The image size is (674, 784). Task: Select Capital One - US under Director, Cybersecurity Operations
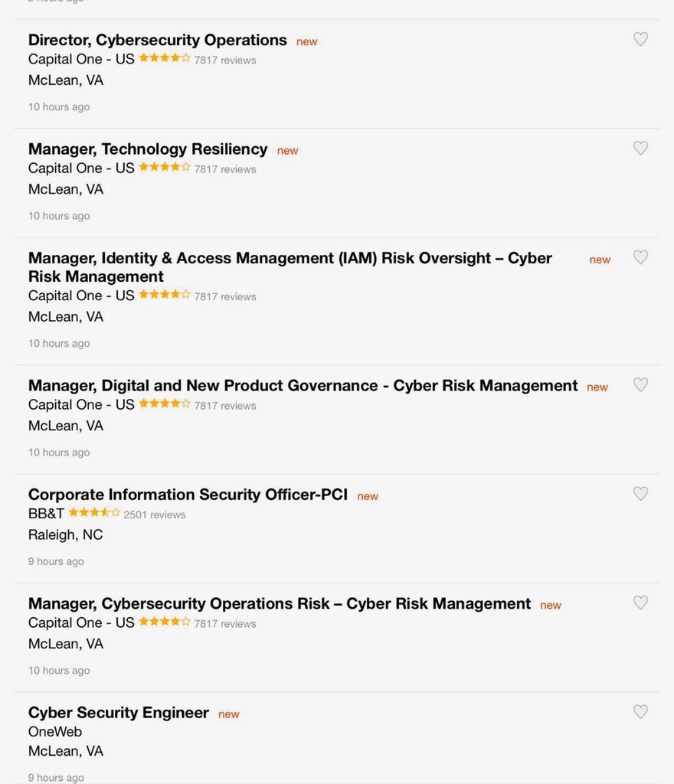coord(81,59)
